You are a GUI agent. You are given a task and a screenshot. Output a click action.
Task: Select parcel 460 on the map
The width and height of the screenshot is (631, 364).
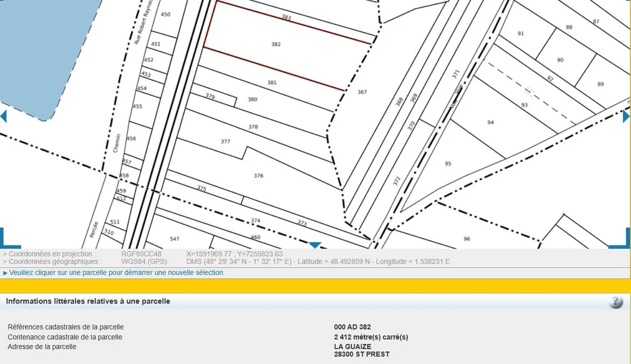click(256, 237)
